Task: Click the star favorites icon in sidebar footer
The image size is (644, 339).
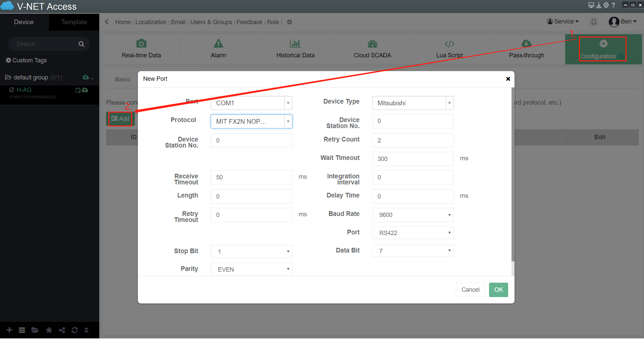Action: click(49, 330)
